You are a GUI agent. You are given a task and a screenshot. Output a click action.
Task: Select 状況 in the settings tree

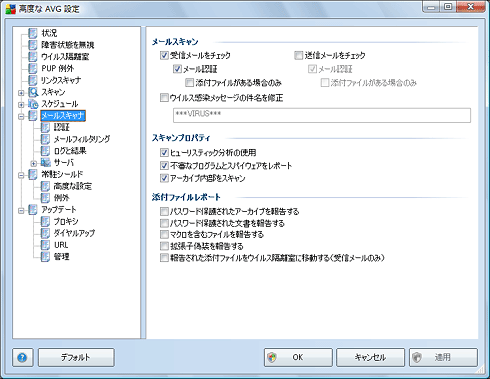49,33
